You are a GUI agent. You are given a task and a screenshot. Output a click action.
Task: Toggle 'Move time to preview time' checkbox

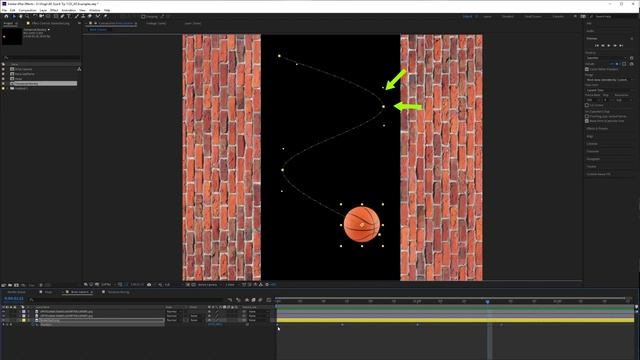pos(587,121)
